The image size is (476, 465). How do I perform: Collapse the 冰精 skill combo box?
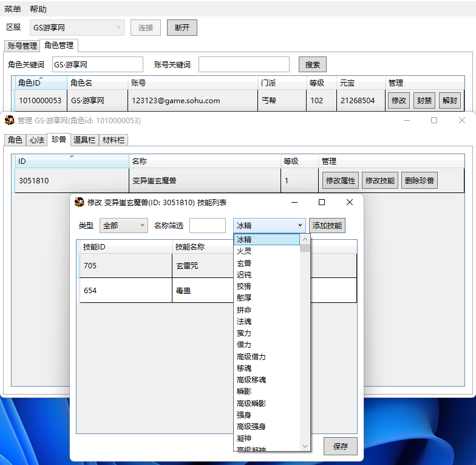point(300,225)
